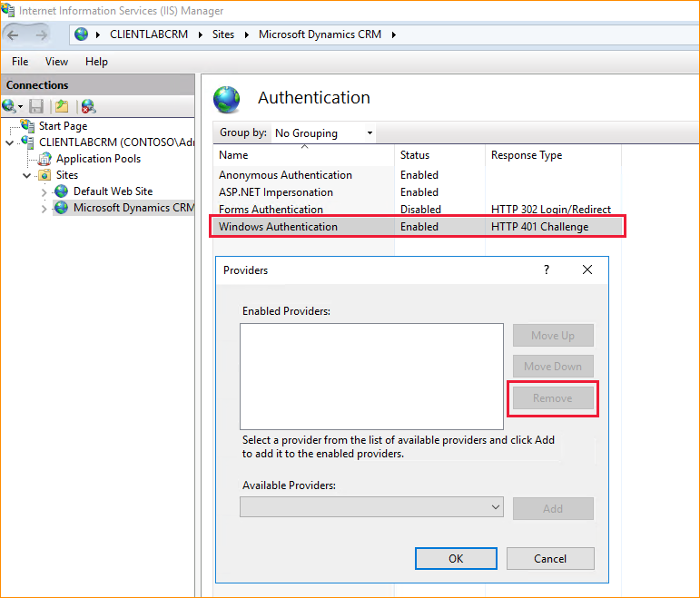Open the Group by No Grouping dropdown
Viewport: 700px width, 598px height.
pyautogui.click(x=323, y=133)
